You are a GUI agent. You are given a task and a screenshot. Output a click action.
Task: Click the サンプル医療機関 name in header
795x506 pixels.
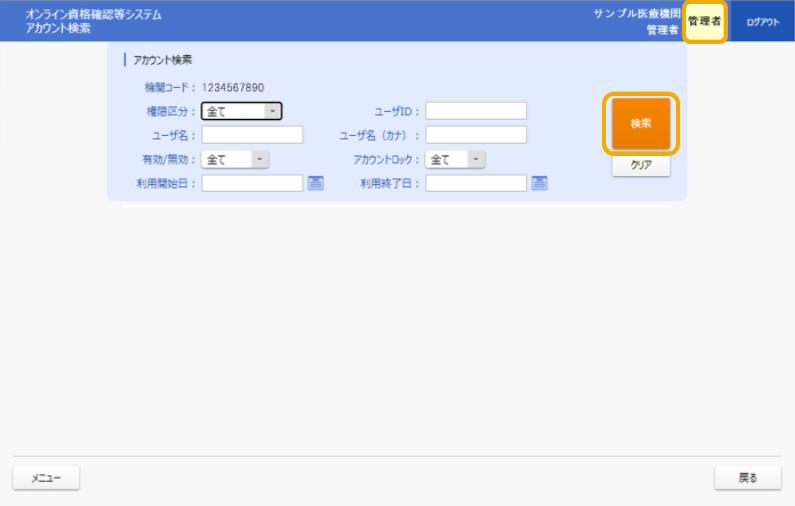click(637, 14)
